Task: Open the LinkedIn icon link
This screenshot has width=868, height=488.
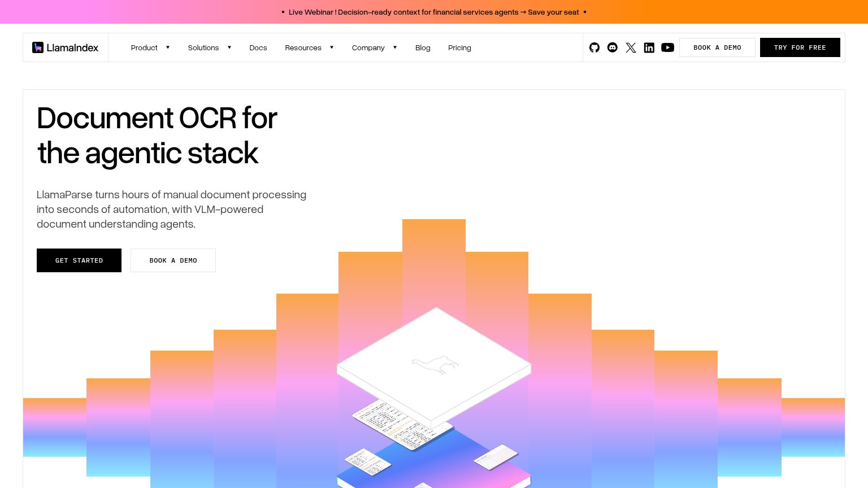Action: [649, 47]
